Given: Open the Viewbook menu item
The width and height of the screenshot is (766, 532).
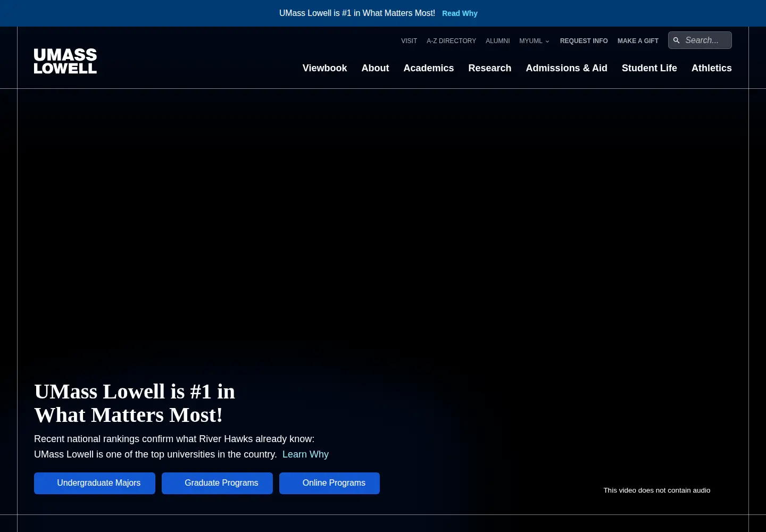Looking at the screenshot, I should [x=324, y=68].
